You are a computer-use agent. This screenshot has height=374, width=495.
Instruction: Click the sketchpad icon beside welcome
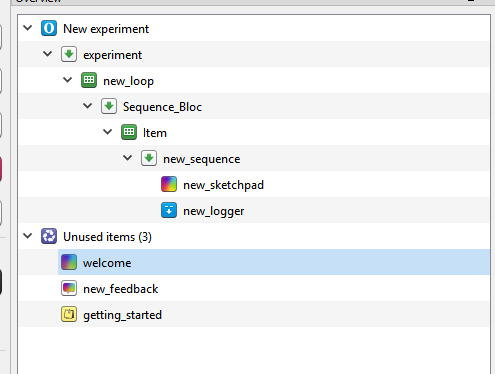pos(69,262)
